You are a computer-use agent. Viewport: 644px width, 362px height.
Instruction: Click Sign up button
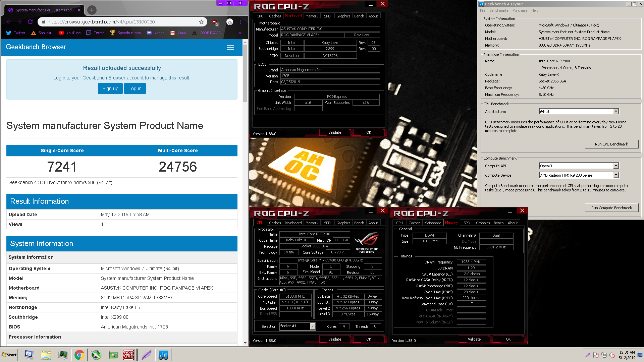coord(110,88)
